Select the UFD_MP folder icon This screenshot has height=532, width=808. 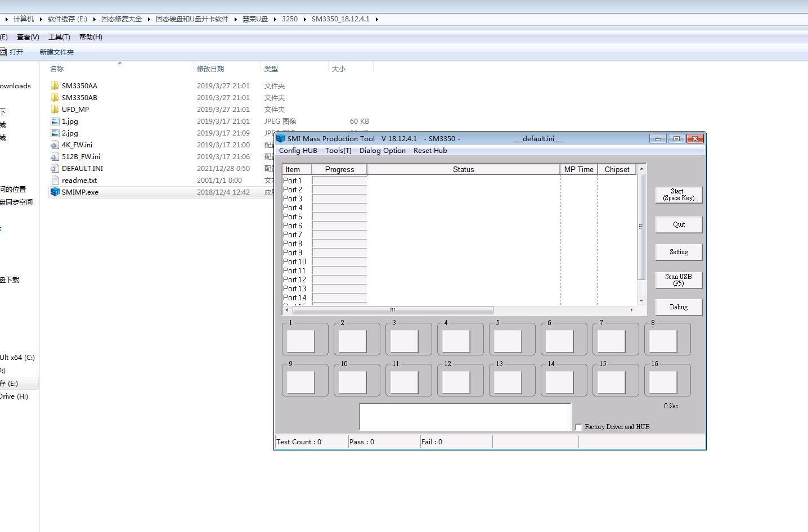tap(55, 110)
